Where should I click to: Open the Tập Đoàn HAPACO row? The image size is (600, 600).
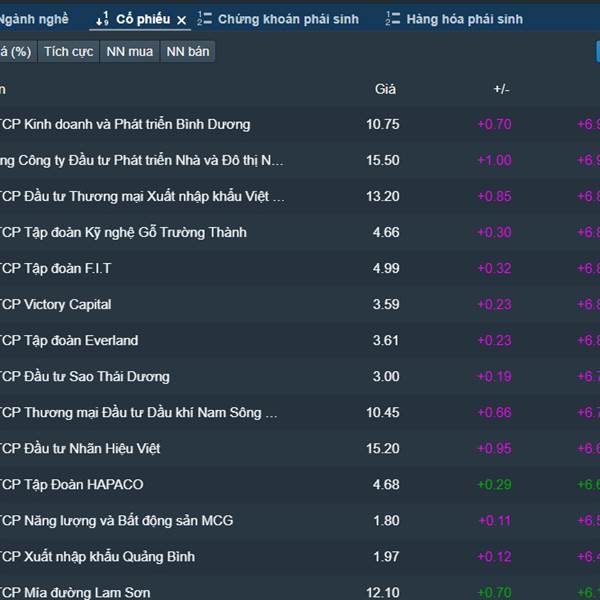(300, 484)
